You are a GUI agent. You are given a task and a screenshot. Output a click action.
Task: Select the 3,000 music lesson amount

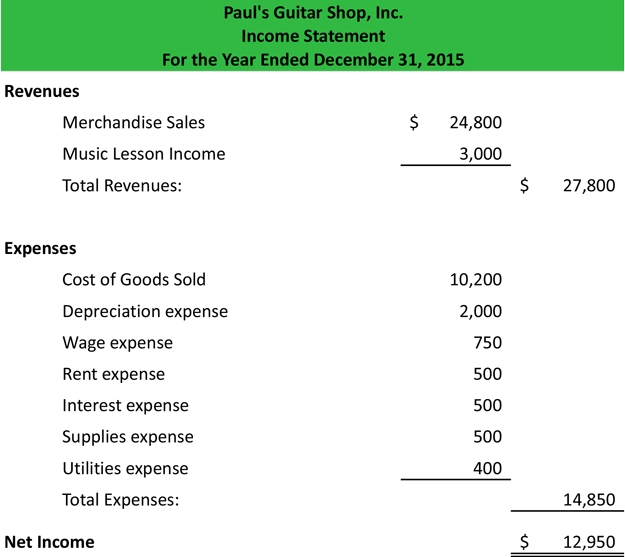click(480, 154)
